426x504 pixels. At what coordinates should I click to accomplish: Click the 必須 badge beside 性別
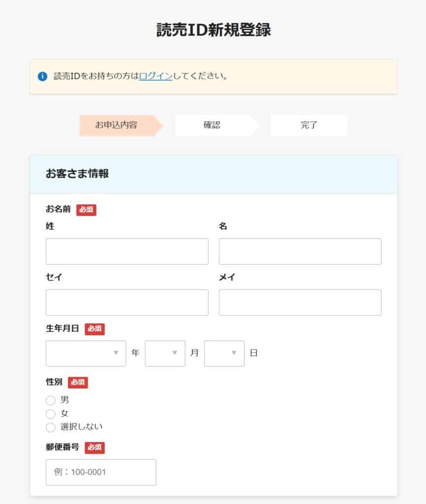pyautogui.click(x=78, y=382)
